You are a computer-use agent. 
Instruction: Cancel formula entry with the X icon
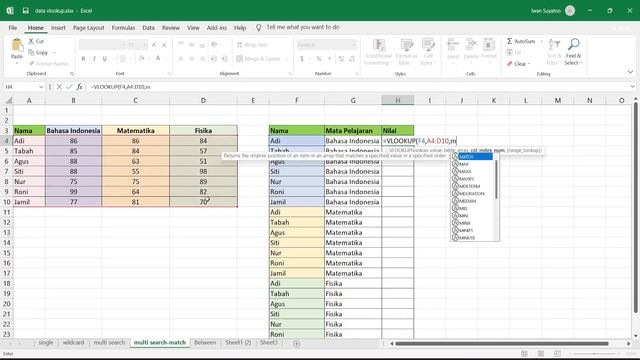tap(59, 87)
